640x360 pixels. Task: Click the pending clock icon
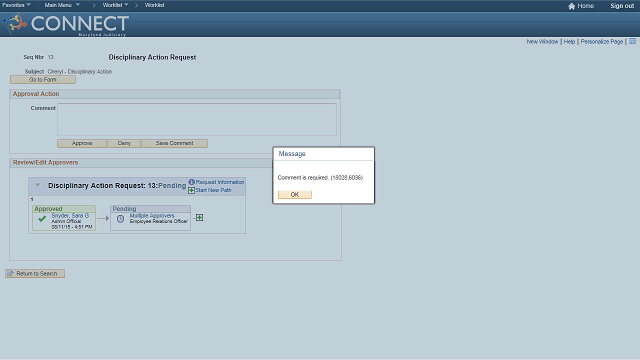point(120,219)
